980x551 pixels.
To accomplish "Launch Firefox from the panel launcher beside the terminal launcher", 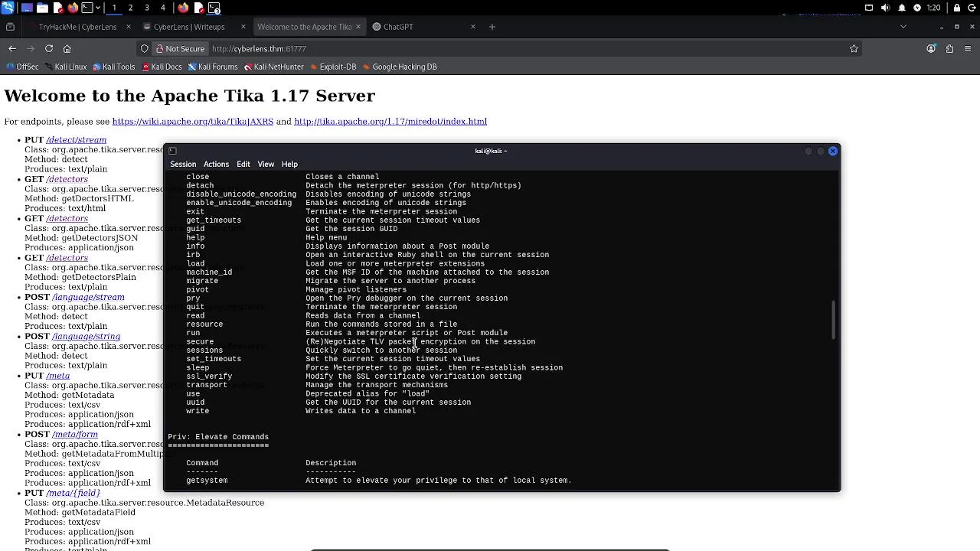I will [73, 8].
